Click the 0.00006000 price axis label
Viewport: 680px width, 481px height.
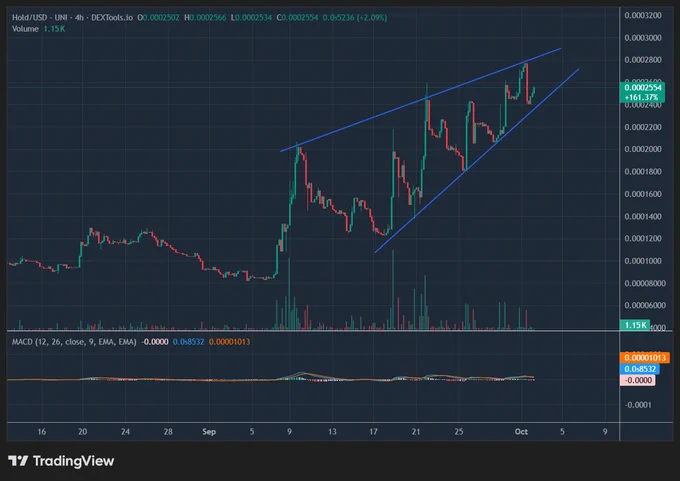[644, 305]
